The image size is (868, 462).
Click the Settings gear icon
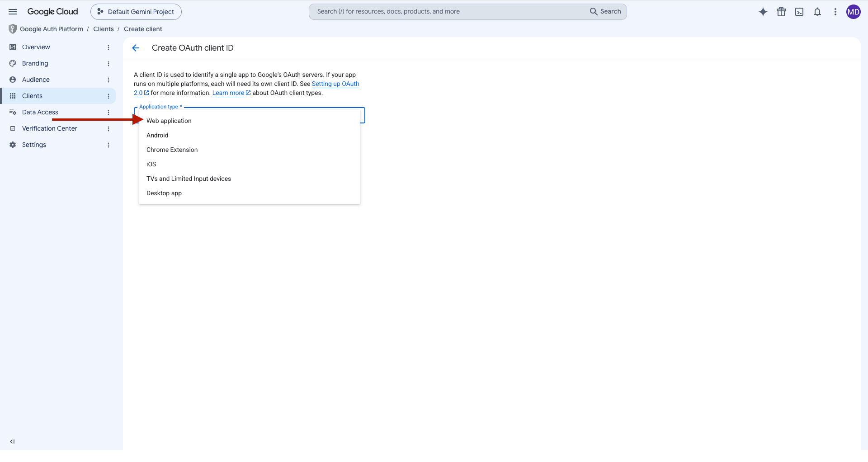(x=13, y=145)
